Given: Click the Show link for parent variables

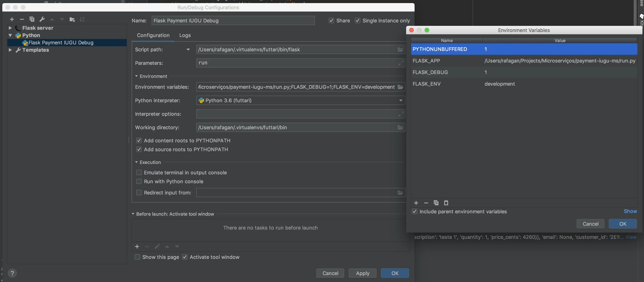Looking at the screenshot, I should (630, 211).
